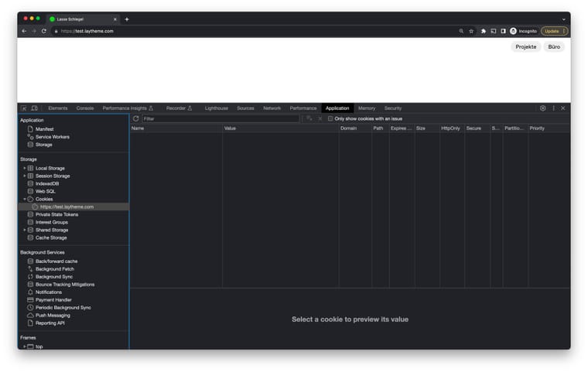Click the Projekte button on the page

point(525,47)
